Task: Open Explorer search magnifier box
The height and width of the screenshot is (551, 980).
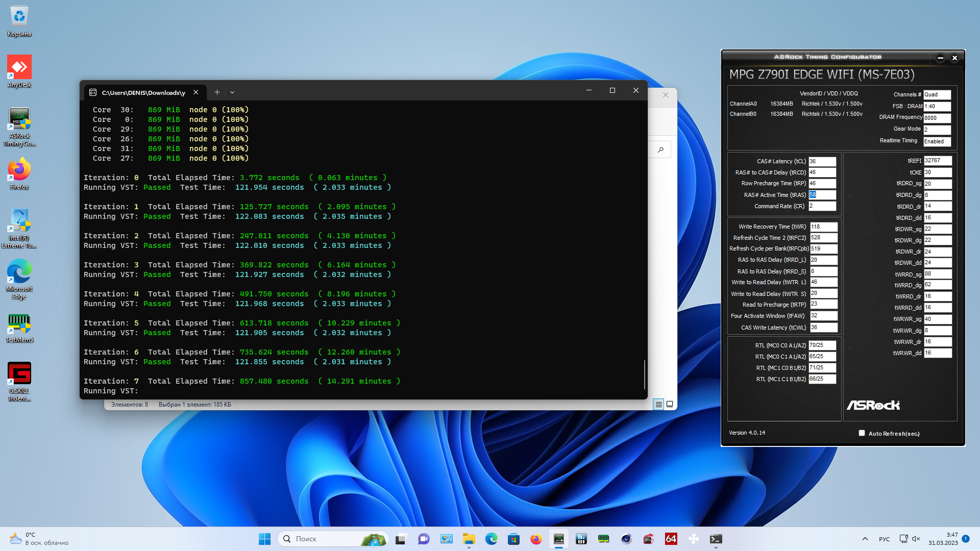Action: coord(661,149)
